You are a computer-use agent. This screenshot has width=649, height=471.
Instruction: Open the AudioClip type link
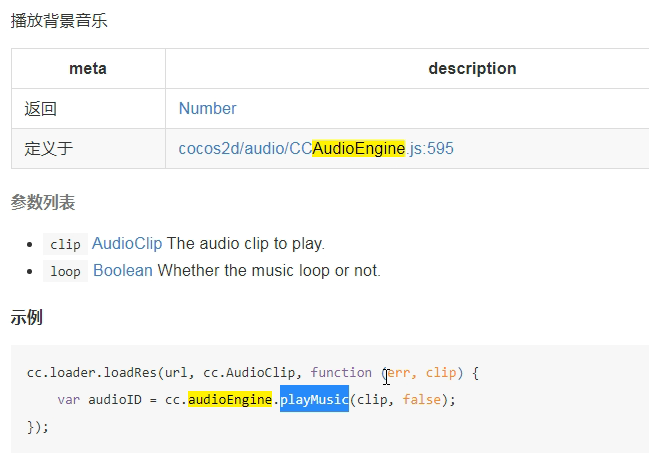pyautogui.click(x=127, y=243)
